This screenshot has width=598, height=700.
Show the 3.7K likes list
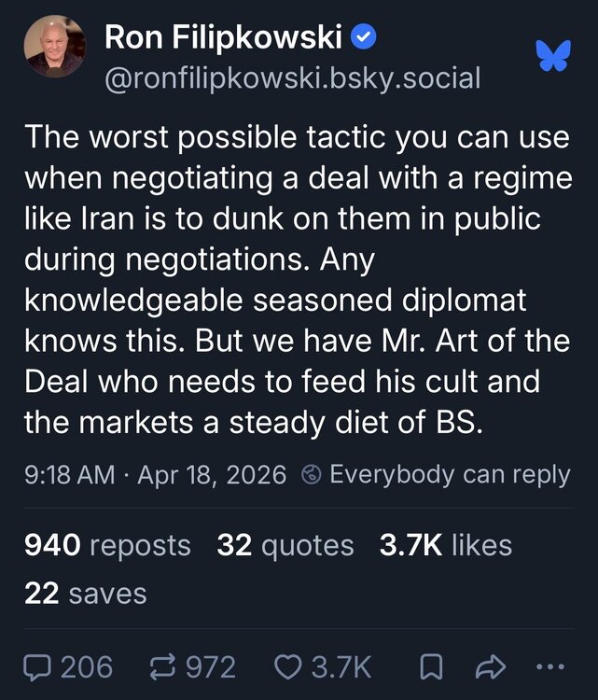(x=445, y=545)
